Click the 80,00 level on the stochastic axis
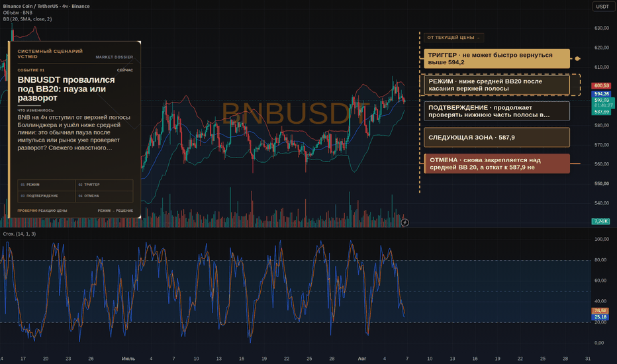This screenshot has width=617, height=364. [x=600, y=259]
